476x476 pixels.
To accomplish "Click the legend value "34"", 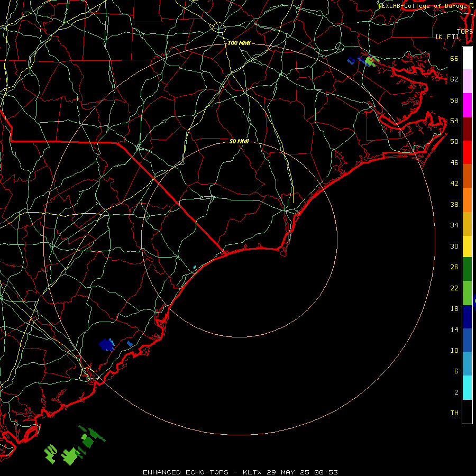I will (x=454, y=225).
